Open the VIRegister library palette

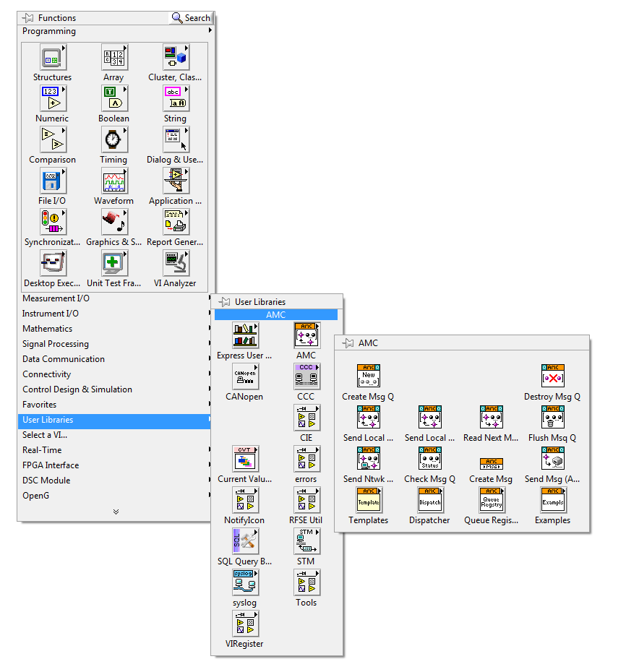(245, 623)
